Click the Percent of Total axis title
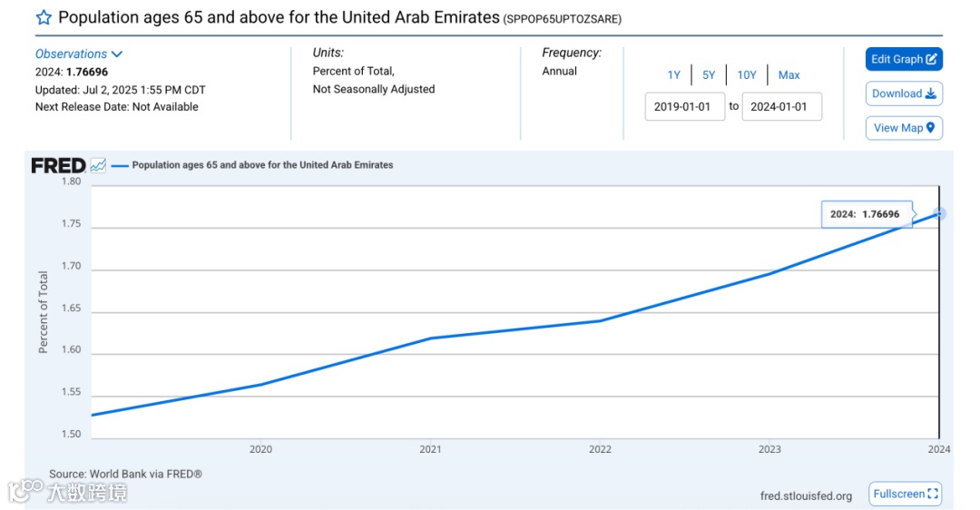The width and height of the screenshot is (980, 510). tap(44, 312)
